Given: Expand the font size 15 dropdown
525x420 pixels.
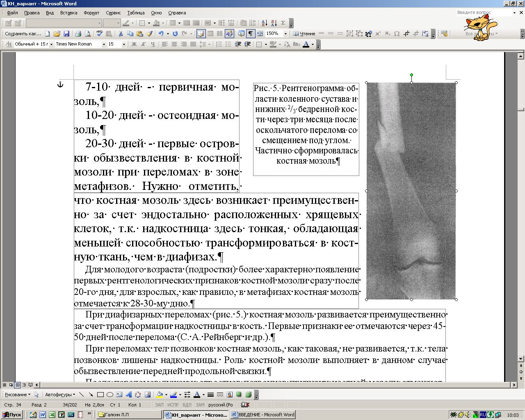Looking at the screenshot, I should [x=124, y=44].
